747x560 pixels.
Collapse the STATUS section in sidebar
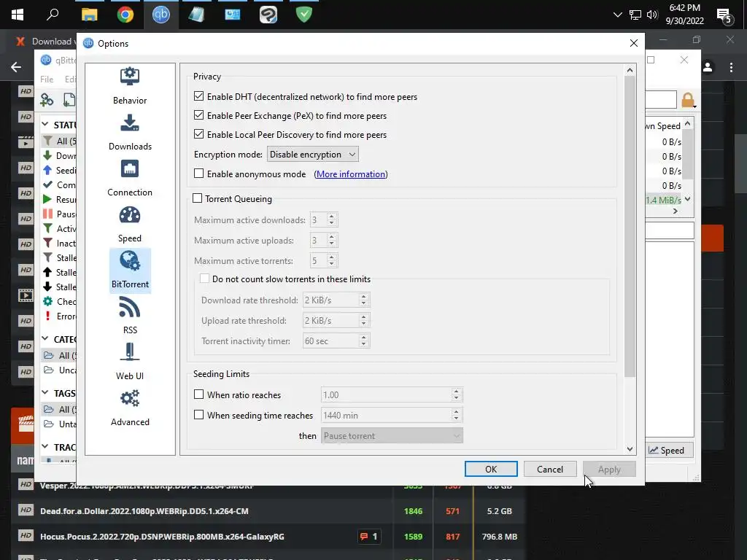tap(44, 124)
